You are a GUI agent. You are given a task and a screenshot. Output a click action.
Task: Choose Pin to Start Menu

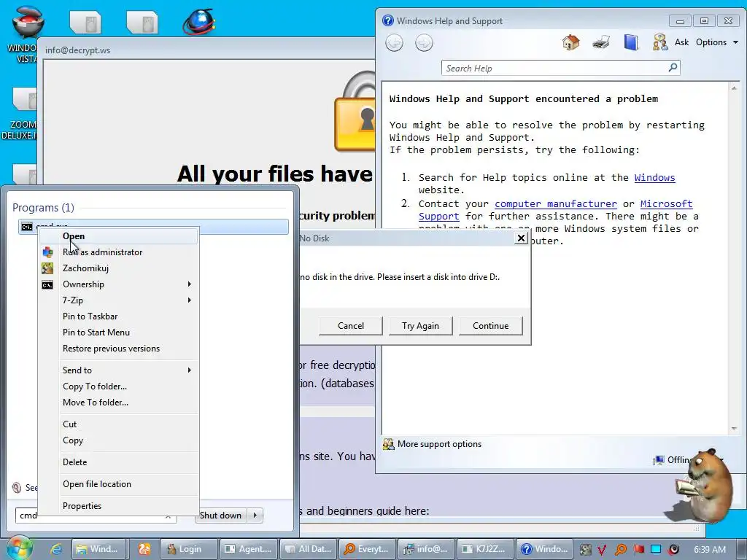pyautogui.click(x=118, y=332)
